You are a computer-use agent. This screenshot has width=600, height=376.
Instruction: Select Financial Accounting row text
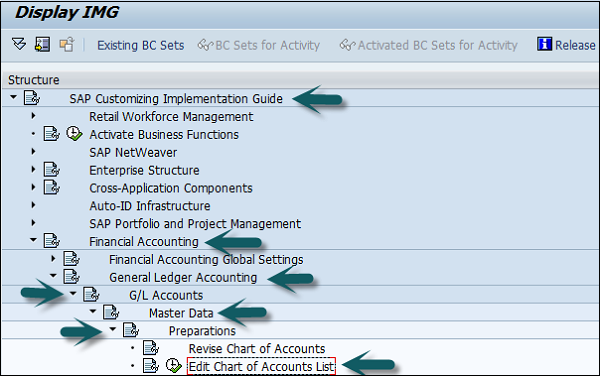[x=144, y=241]
